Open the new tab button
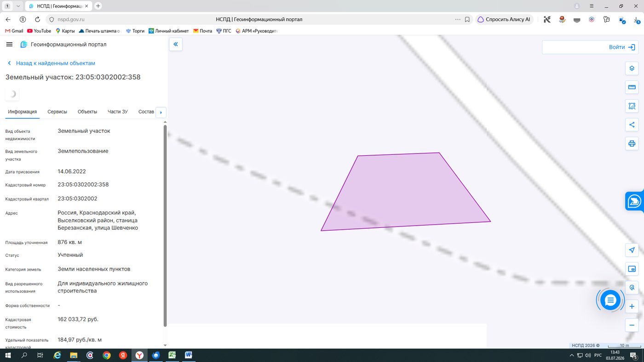The image size is (644, 362). [98, 6]
